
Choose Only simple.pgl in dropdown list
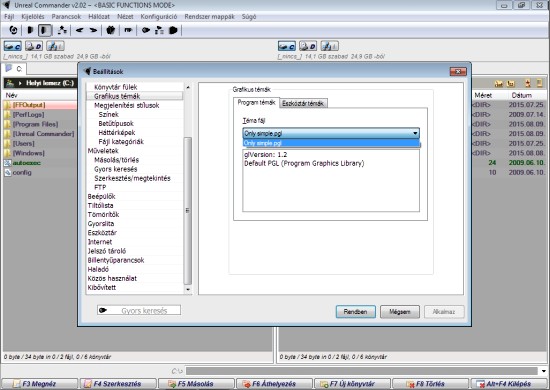[331, 143]
